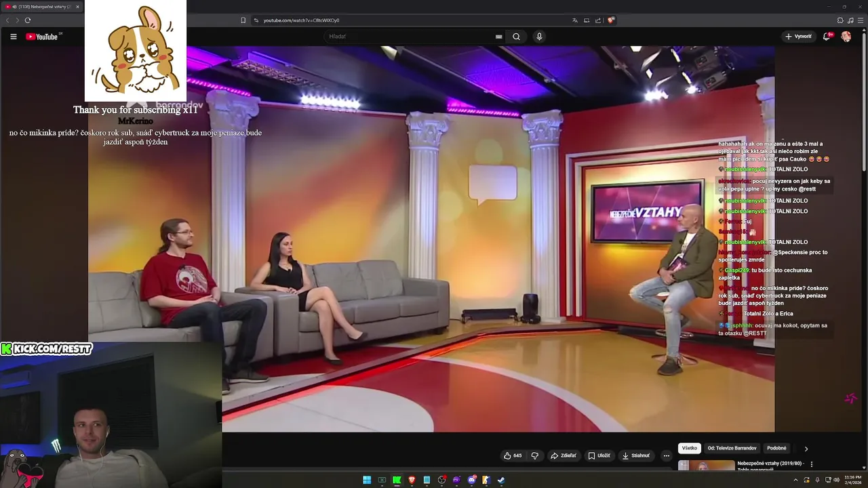Image resolution: width=868 pixels, height=488 pixels.
Task: Click the cast screen icon in address bar
Action: [x=587, y=20]
